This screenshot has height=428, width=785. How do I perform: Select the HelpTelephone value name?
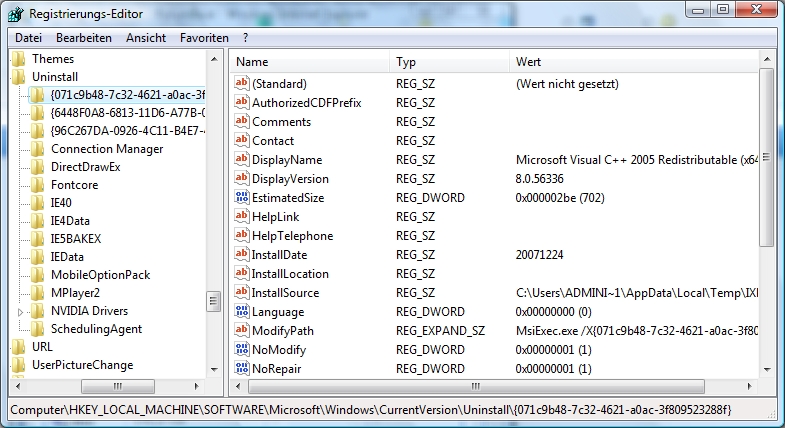[x=292, y=236]
